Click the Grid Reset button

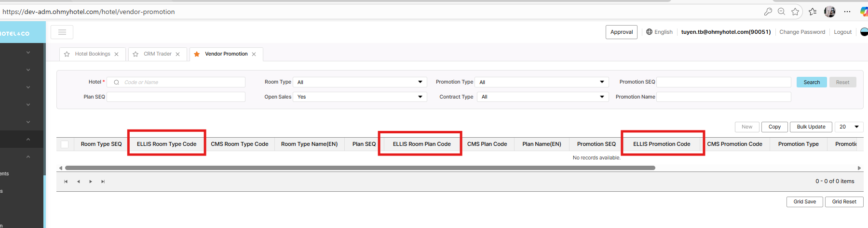[844, 201]
